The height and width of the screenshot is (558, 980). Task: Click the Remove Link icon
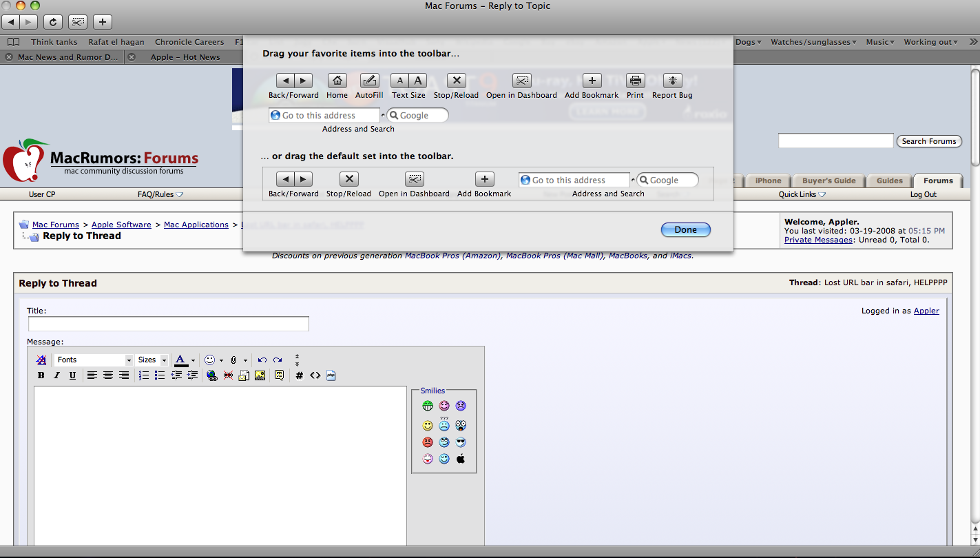pos(228,375)
